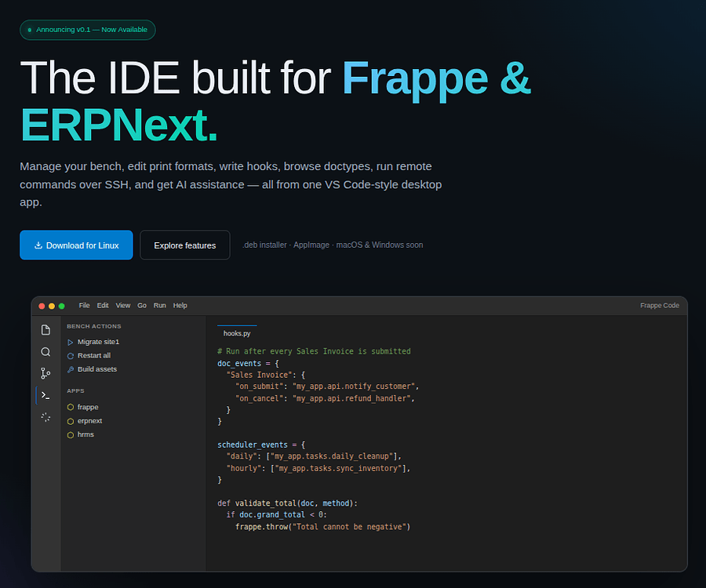Select the terminal prompt icon in activity bar

45,395
